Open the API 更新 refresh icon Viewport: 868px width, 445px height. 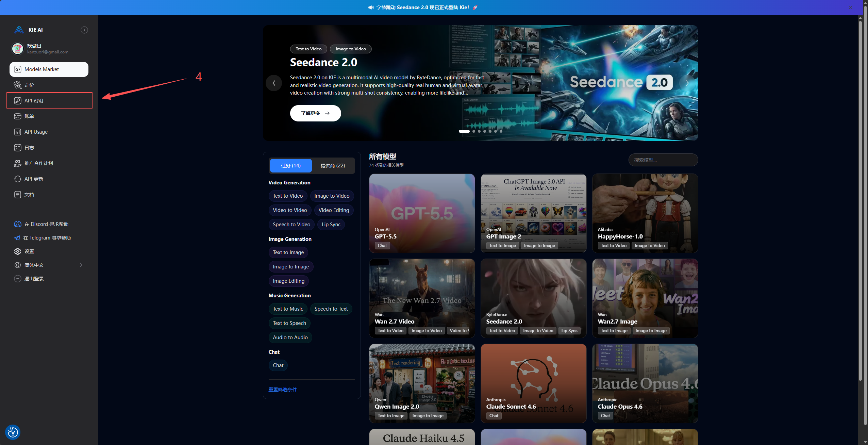click(18, 179)
